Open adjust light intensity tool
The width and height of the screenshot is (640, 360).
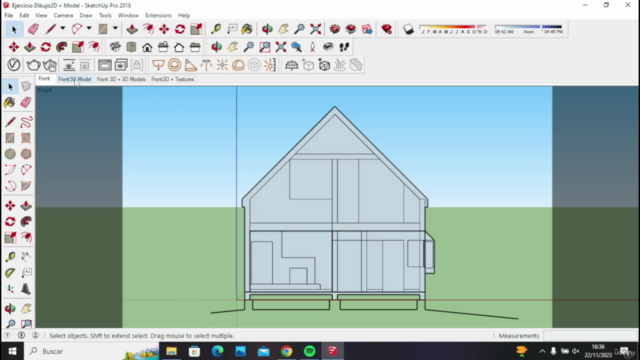point(270,65)
